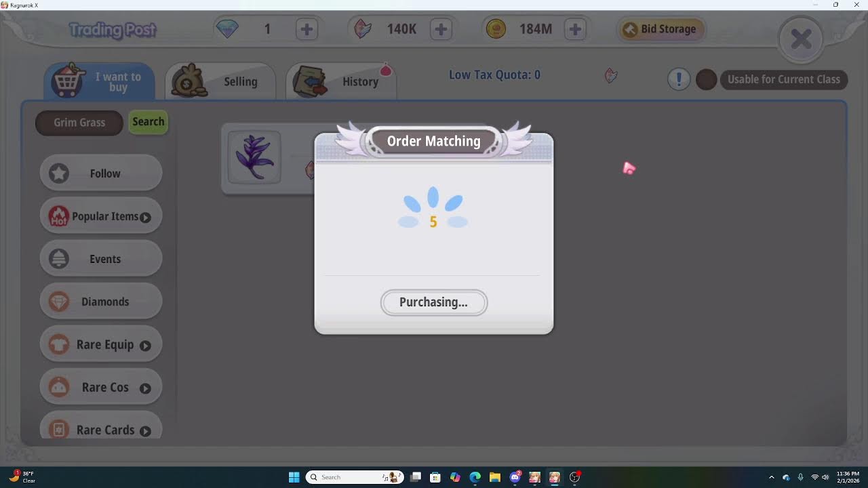Open the volume control in tray
The image size is (868, 488).
coord(825,477)
